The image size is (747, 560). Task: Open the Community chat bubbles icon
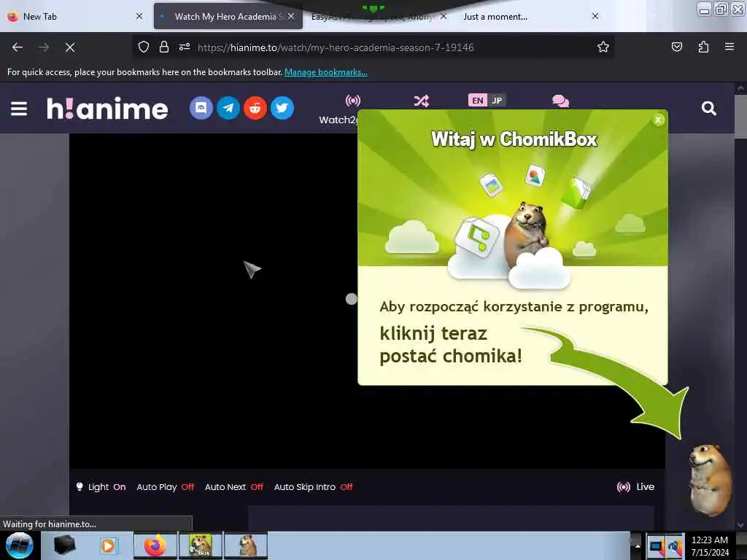[x=560, y=101]
